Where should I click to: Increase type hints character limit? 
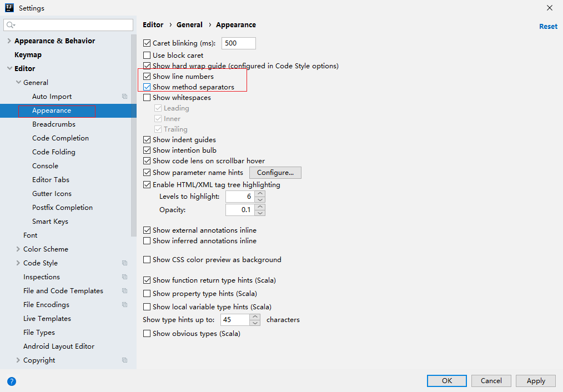coord(255,316)
